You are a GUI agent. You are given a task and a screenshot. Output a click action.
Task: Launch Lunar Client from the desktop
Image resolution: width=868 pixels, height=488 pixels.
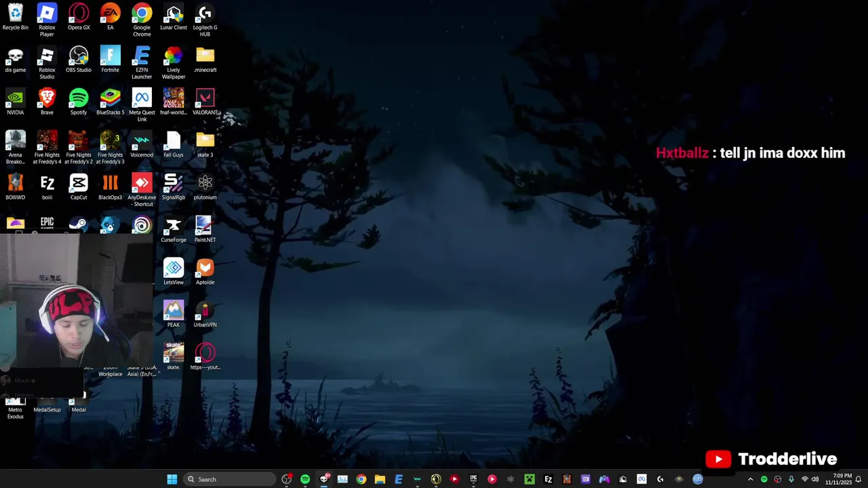(x=174, y=18)
